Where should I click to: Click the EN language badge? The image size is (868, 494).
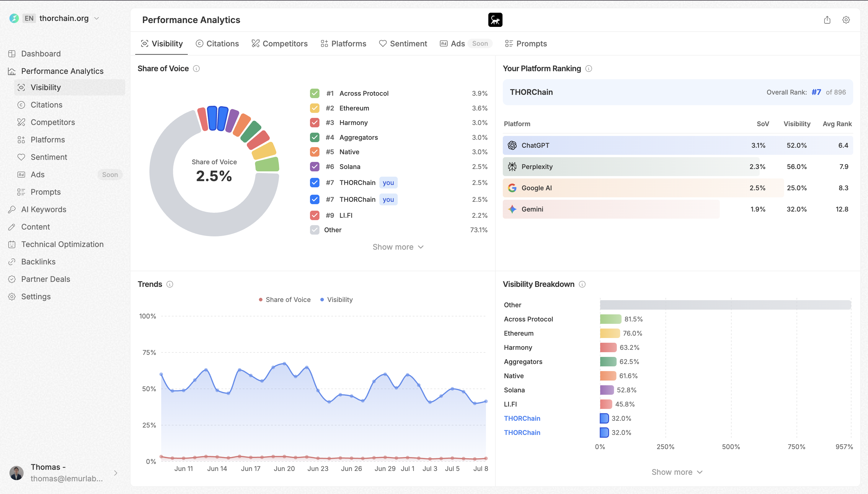coord(29,18)
